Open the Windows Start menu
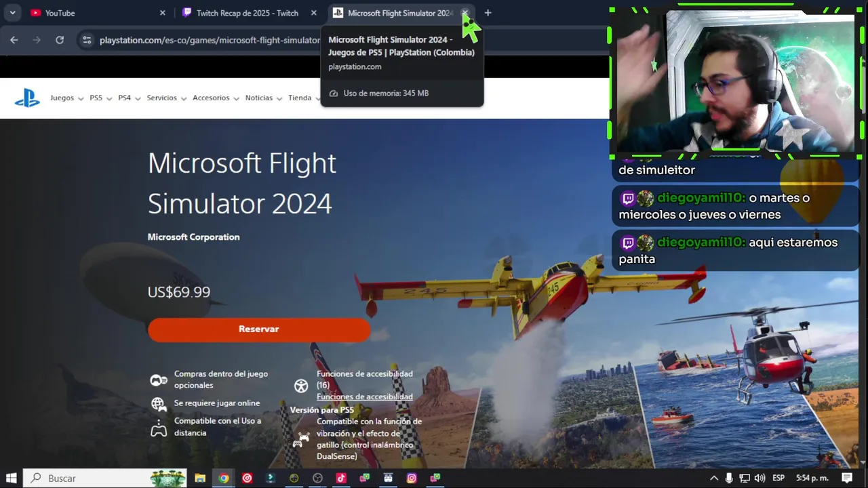The image size is (868, 488). point(11,478)
